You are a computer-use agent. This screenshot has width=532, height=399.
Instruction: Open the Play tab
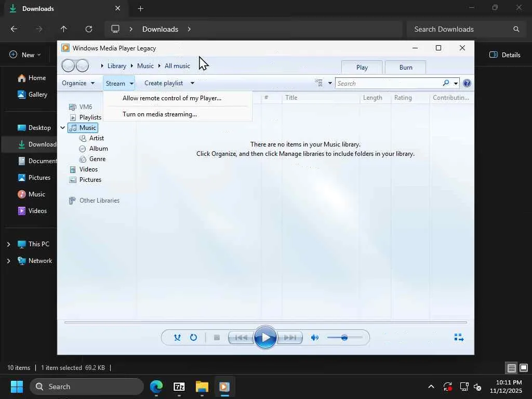(362, 67)
